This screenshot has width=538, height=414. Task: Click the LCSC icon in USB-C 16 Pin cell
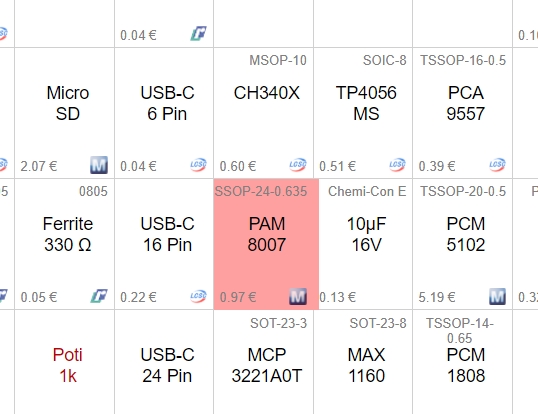click(x=198, y=296)
